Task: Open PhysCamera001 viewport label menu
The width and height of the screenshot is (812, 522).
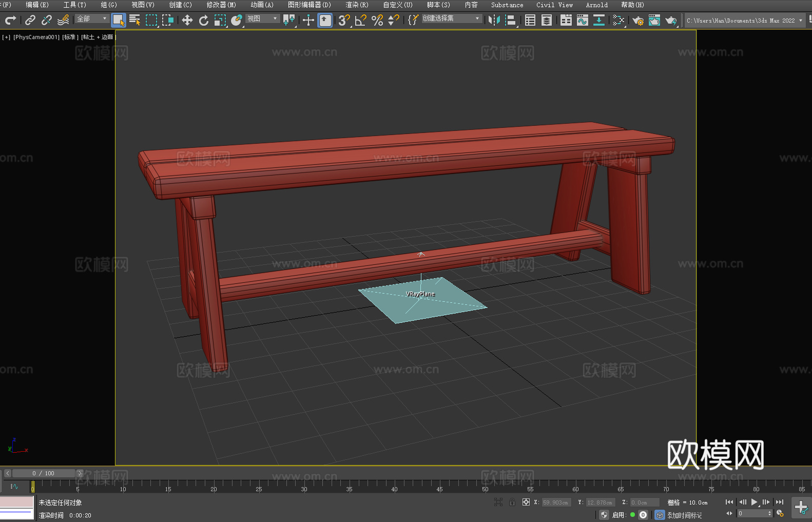Action: (x=36, y=37)
